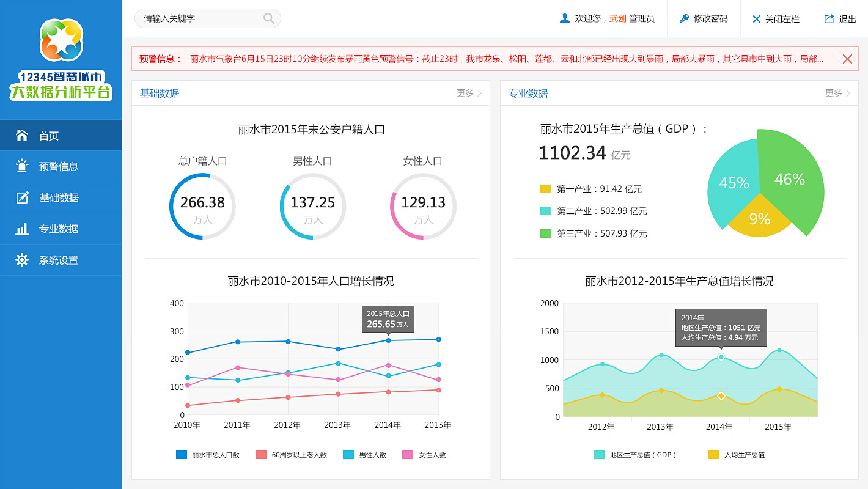Image resolution: width=868 pixels, height=489 pixels.
Task: Click the key icon for 修改密码
Action: pos(684,18)
